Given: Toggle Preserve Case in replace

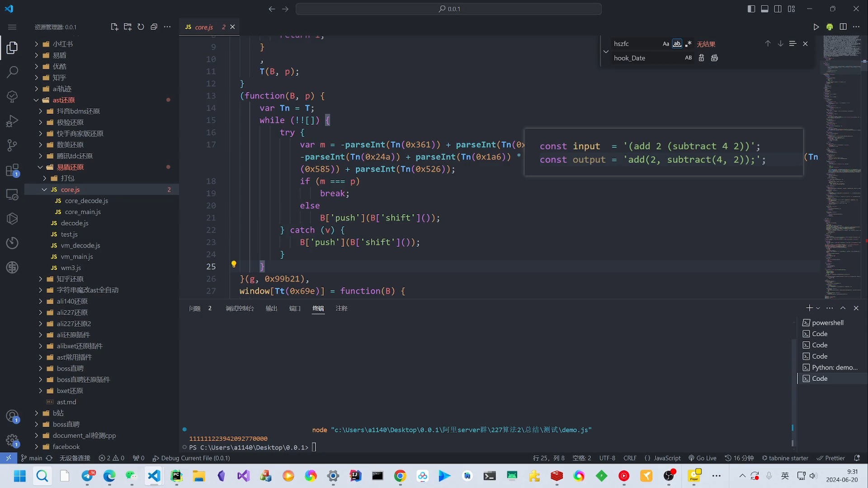Looking at the screenshot, I should point(688,58).
